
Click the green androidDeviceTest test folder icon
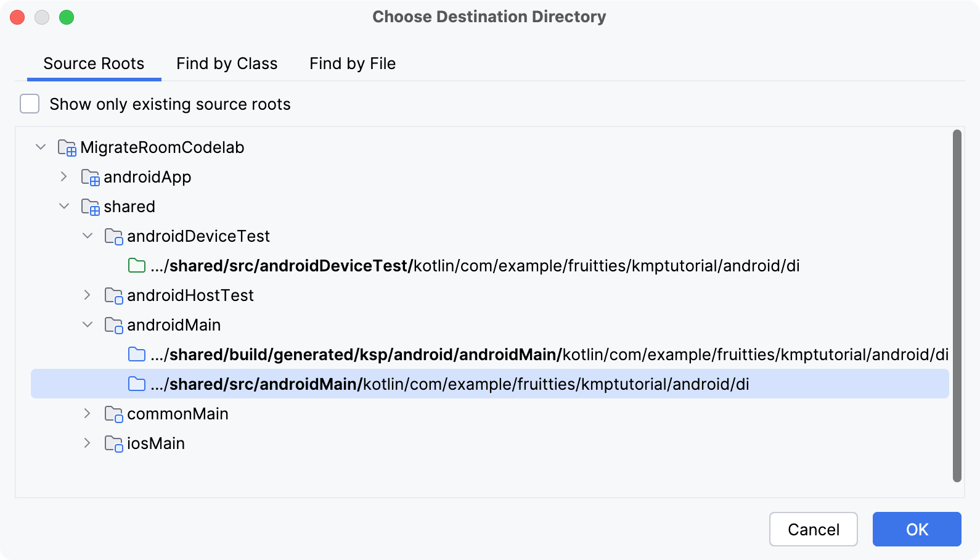pos(137,266)
